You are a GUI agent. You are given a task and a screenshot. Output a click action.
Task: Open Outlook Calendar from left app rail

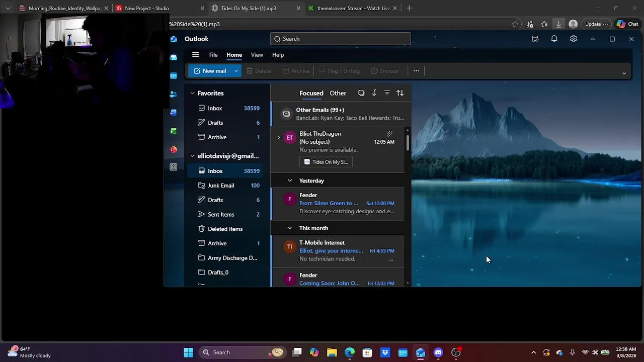[174, 76]
